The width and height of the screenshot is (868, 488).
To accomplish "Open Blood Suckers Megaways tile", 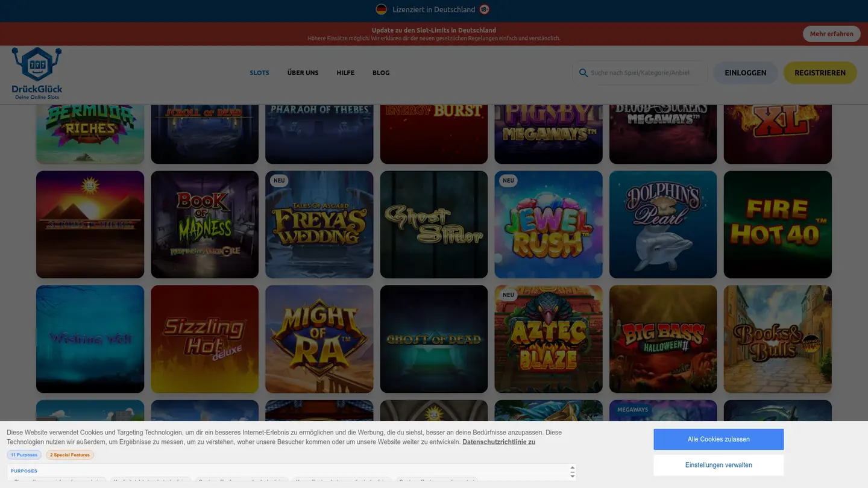I will click(663, 133).
